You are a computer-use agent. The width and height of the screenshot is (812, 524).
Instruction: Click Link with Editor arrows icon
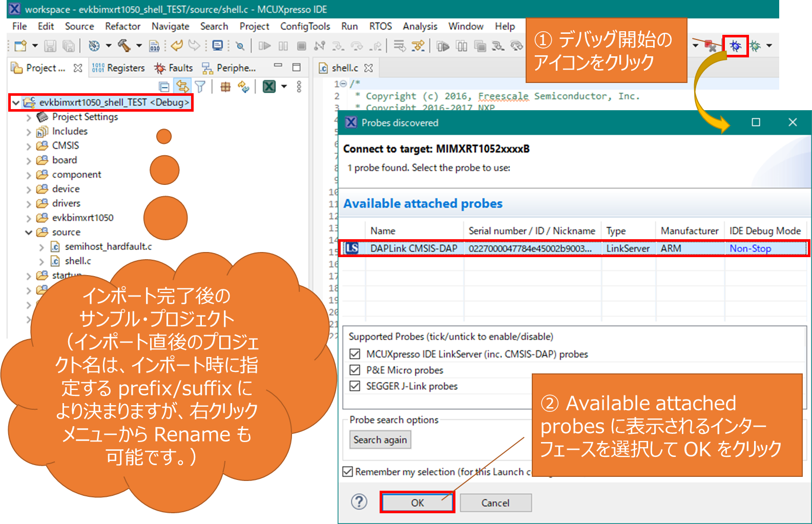pos(182,87)
